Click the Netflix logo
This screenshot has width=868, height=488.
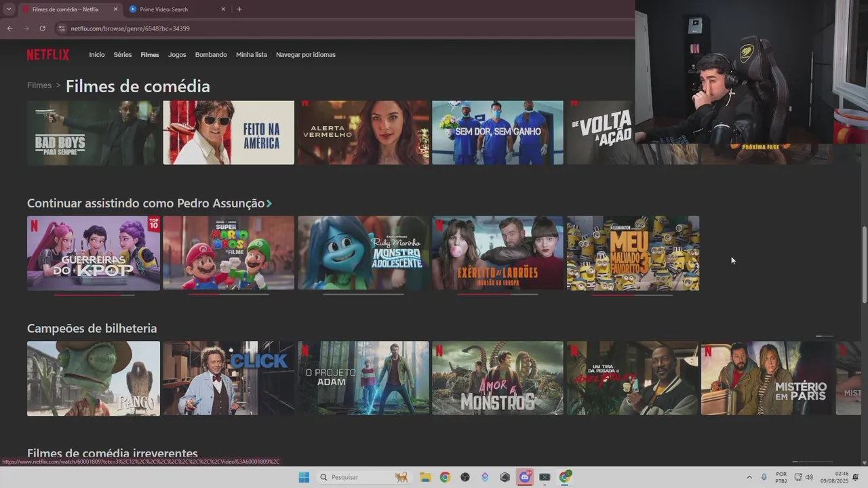coord(47,55)
